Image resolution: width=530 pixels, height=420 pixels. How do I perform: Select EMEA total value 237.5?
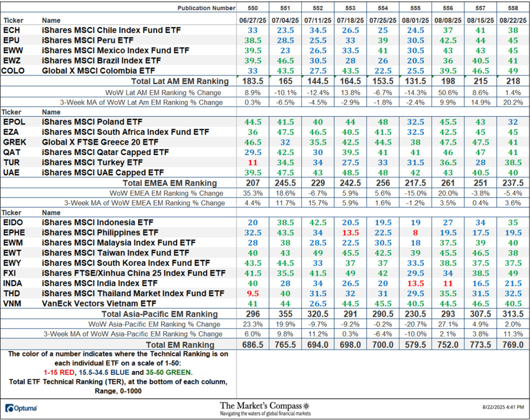click(x=513, y=183)
